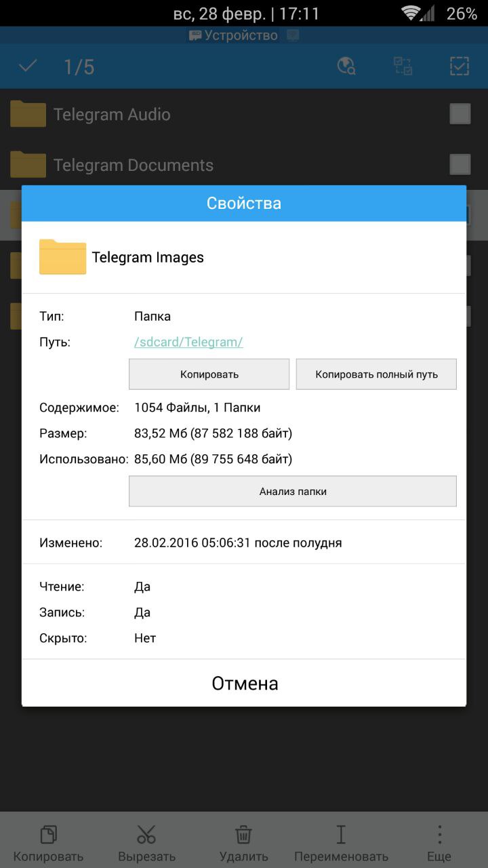Tap the Копировать icon in the bottom bar
The width and height of the screenshot is (488, 868).
tap(48, 833)
